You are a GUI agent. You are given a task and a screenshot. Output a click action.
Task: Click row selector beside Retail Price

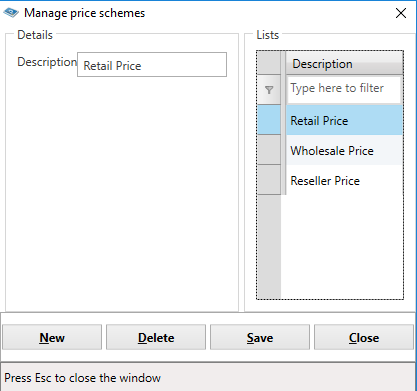(x=269, y=120)
